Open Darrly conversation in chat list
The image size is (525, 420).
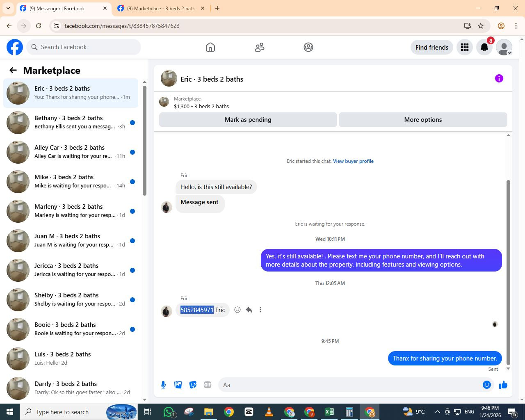click(71, 388)
